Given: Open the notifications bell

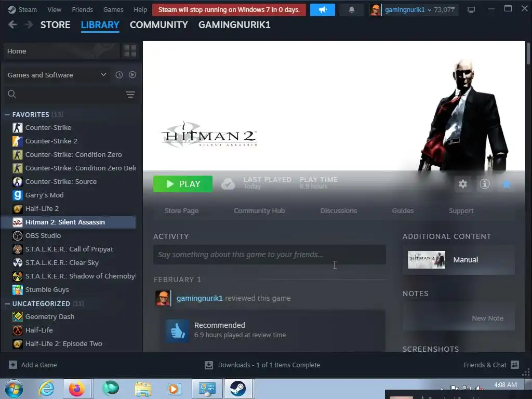Looking at the screenshot, I should click(352, 10).
